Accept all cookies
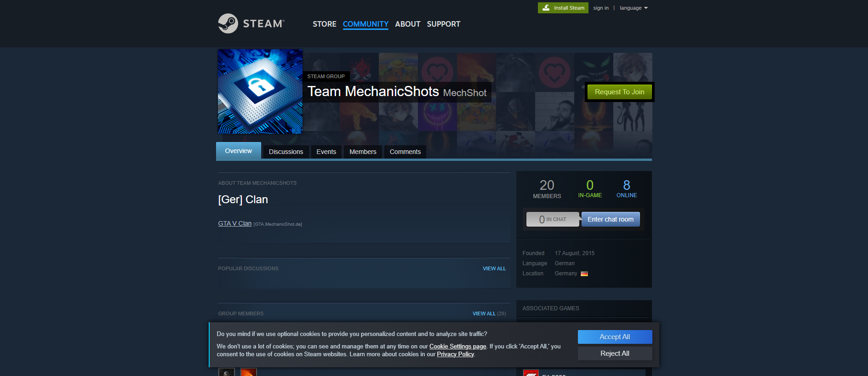The height and width of the screenshot is (376, 868). pos(615,337)
